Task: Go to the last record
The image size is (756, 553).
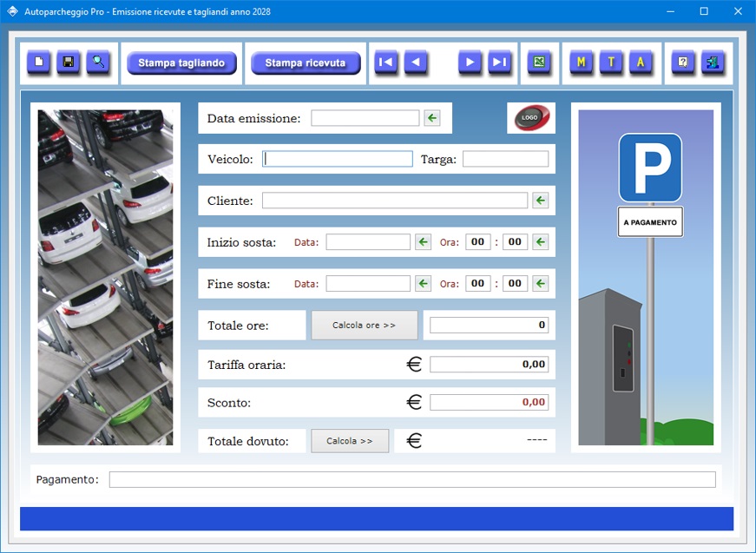Action: coord(499,63)
